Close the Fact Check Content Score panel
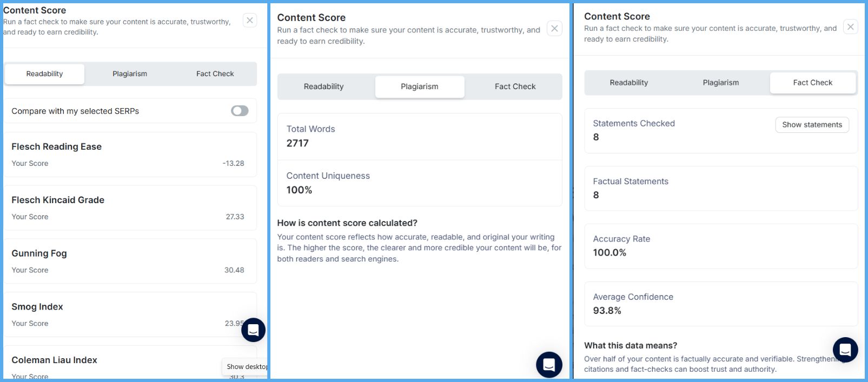Screen dimensions: 868x382 [x=850, y=26]
